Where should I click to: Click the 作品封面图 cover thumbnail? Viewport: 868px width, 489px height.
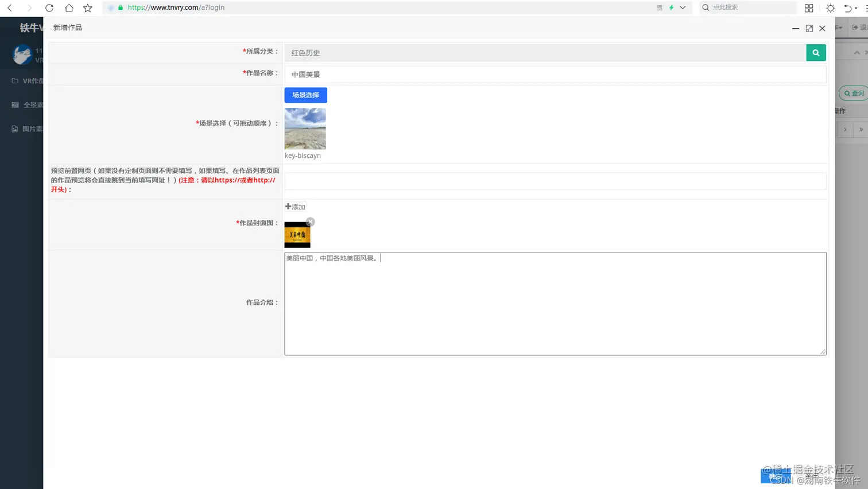pyautogui.click(x=297, y=235)
